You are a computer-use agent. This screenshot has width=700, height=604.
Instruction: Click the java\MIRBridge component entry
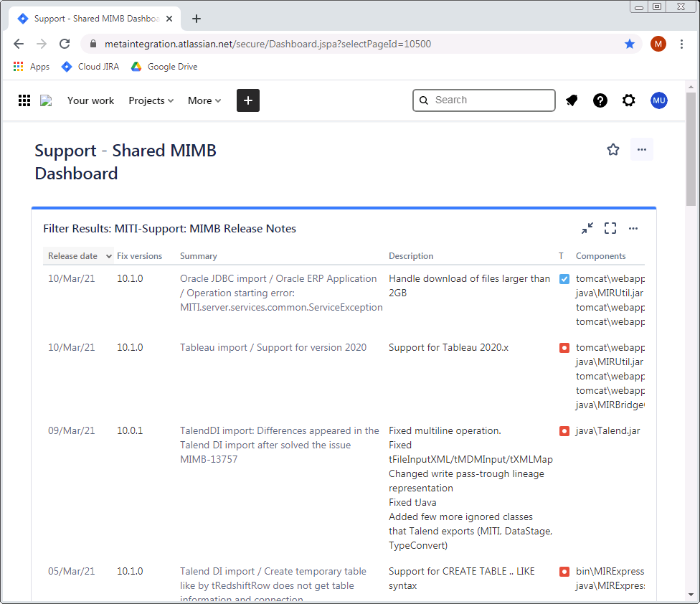pyautogui.click(x=610, y=405)
